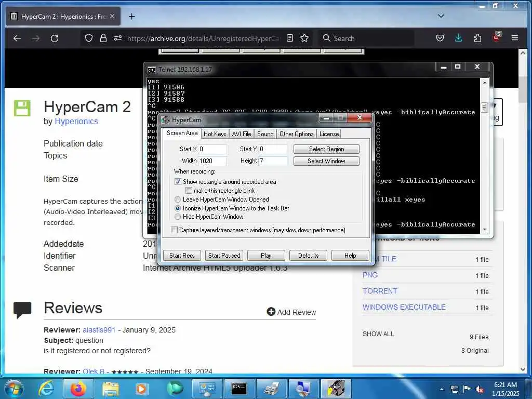Open a new Firefox tab
The width and height of the screenshot is (532, 399).
coord(131,16)
